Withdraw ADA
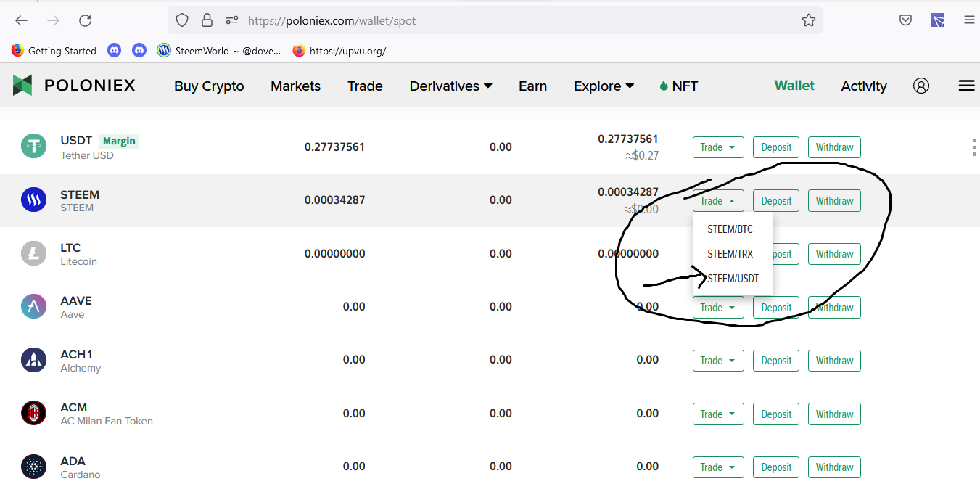 click(834, 467)
